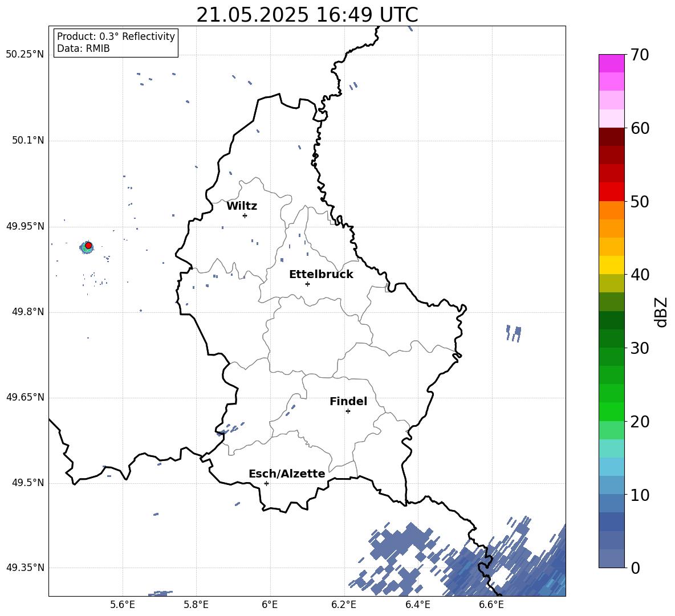Click the slate-blue colorbar segment above 0
The width and height of the screenshot is (675, 616).
[611, 558]
